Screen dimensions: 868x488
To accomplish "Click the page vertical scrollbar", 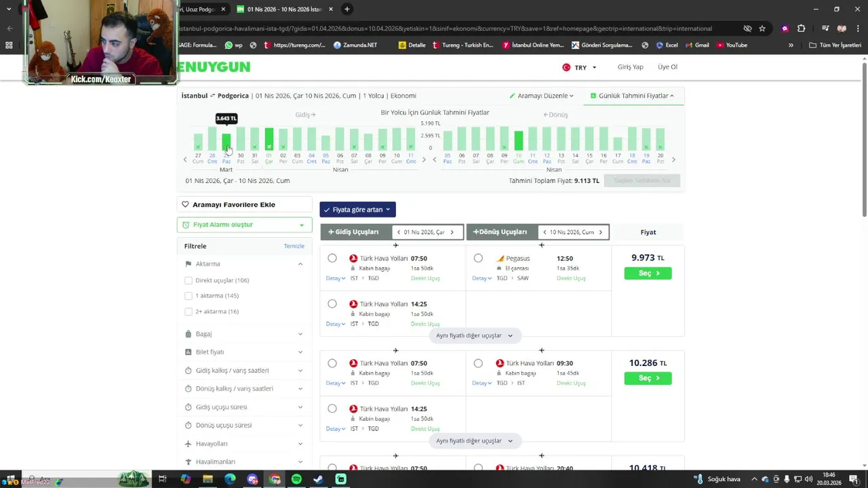I will pos(864,139).
